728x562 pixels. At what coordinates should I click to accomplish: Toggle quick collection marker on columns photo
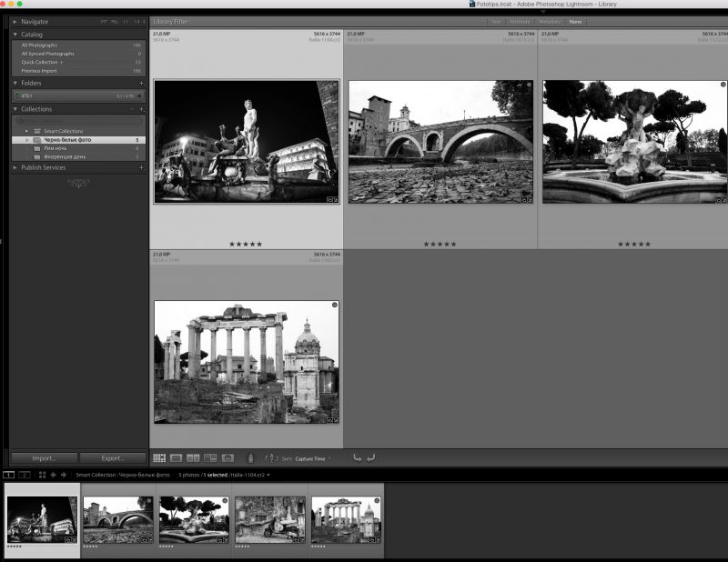tap(335, 305)
